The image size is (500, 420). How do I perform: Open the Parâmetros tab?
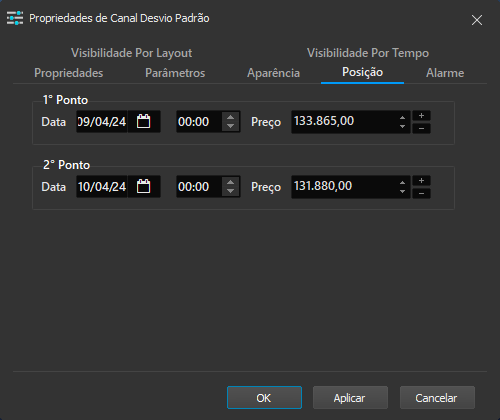tap(175, 73)
